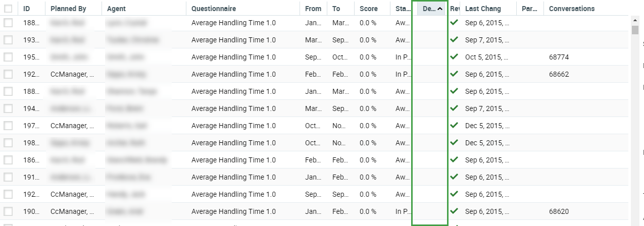Sort by the Questionnaire column header
Image resolution: width=644 pixels, height=226 pixels.
(214, 9)
